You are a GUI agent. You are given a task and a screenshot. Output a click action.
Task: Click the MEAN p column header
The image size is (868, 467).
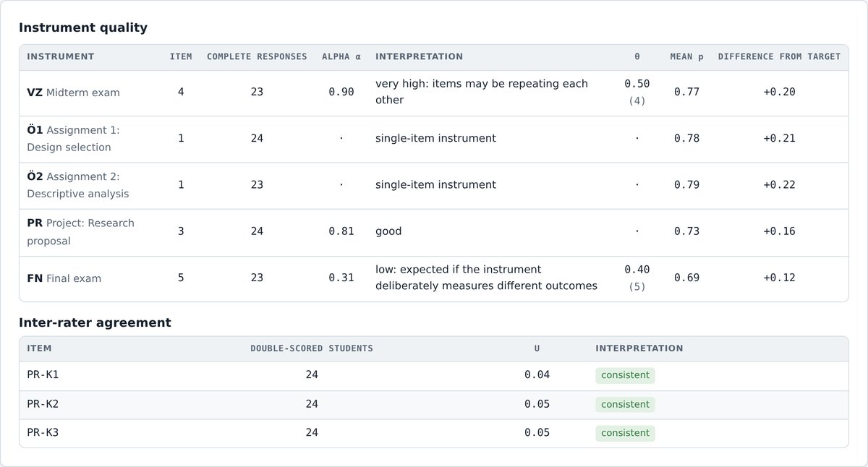[x=686, y=56]
